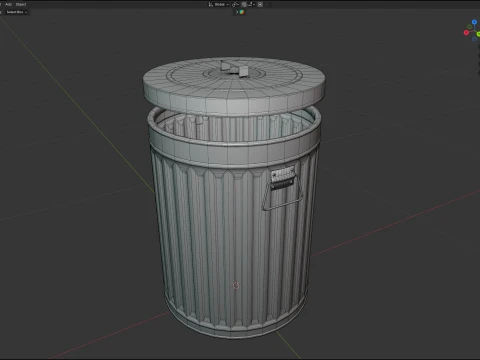Open the Global transform orientation dropdown
480x360 pixels.
(x=219, y=4)
